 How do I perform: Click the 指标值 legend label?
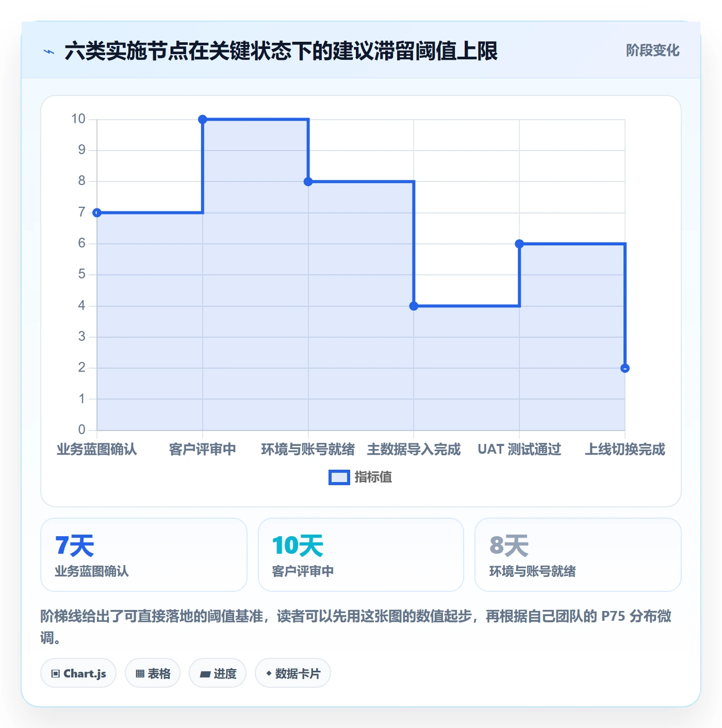point(373,477)
